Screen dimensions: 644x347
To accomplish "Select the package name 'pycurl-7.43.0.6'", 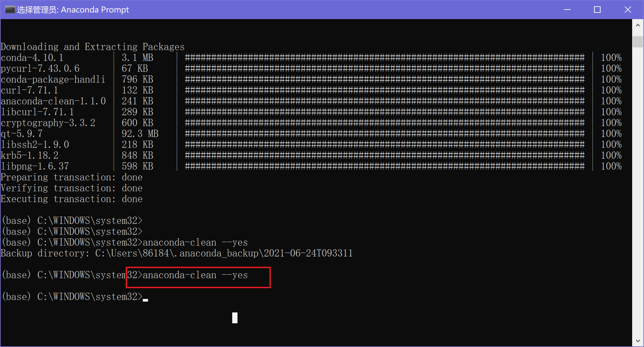I will 40,68.
